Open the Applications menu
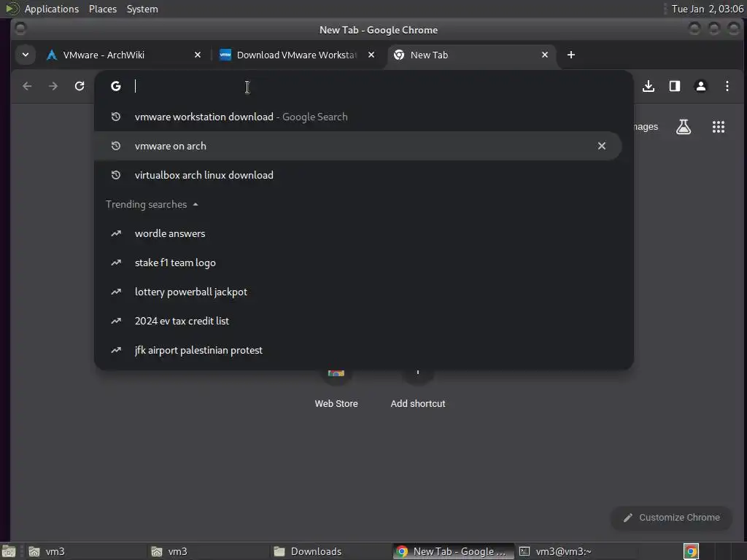 52,9
